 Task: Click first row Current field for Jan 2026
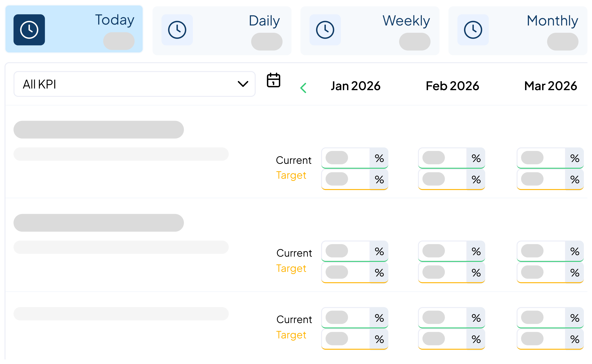point(346,158)
